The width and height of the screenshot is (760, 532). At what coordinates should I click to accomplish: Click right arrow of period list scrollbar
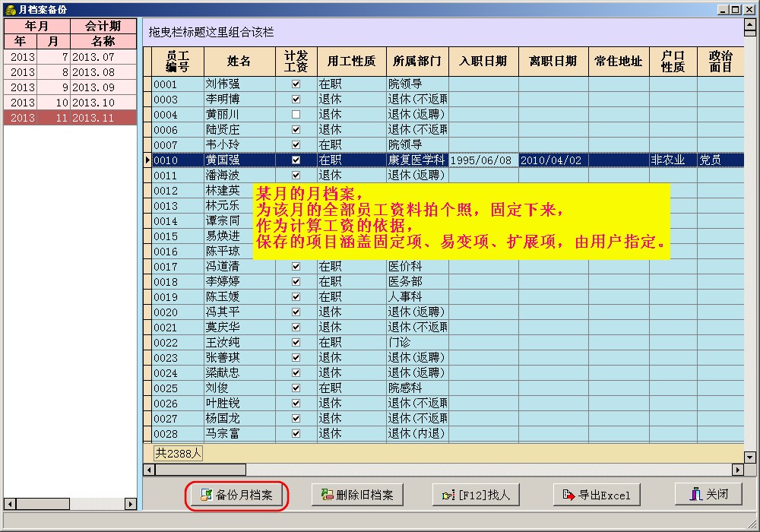click(131, 504)
